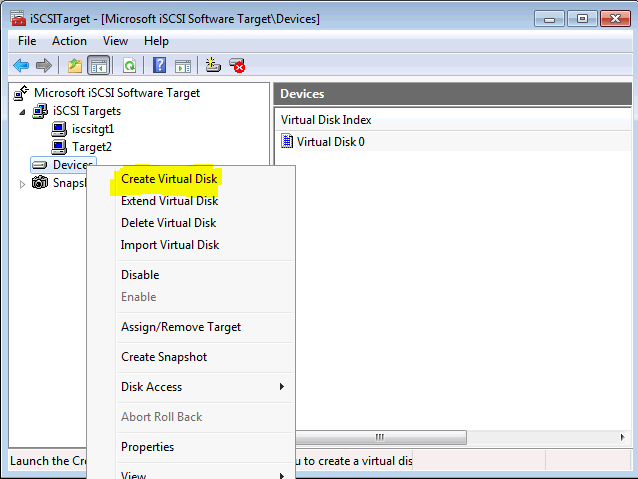Select Properties in the context menu
638x479 pixels.
[147, 447]
